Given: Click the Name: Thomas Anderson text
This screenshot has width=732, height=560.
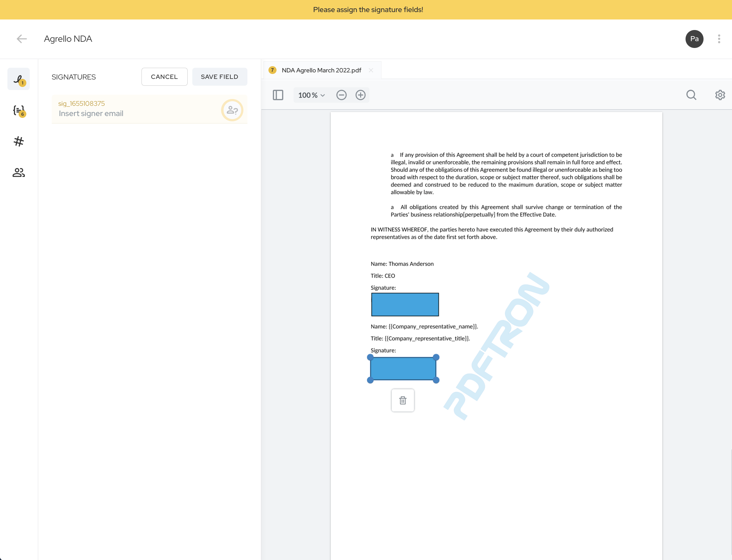Looking at the screenshot, I should point(402,264).
